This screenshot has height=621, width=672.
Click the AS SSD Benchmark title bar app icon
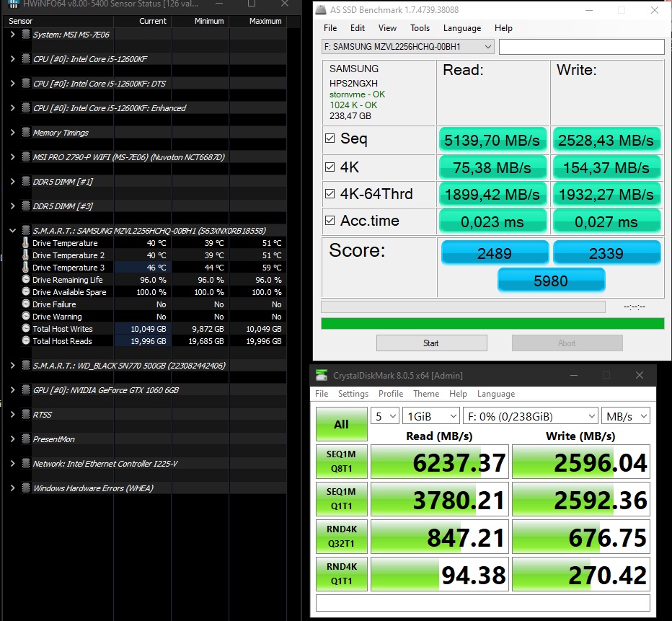321,9
